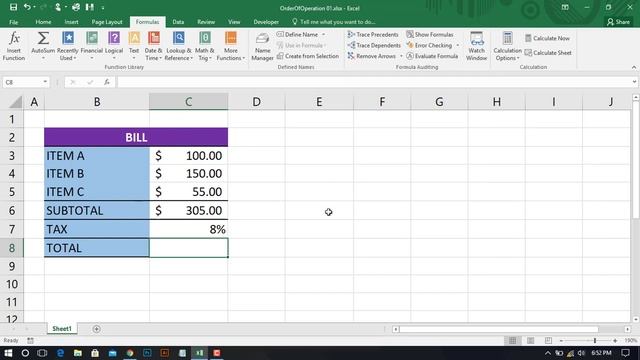The height and width of the screenshot is (360, 640).
Task: Select the cell containing 8%
Action: (189, 229)
